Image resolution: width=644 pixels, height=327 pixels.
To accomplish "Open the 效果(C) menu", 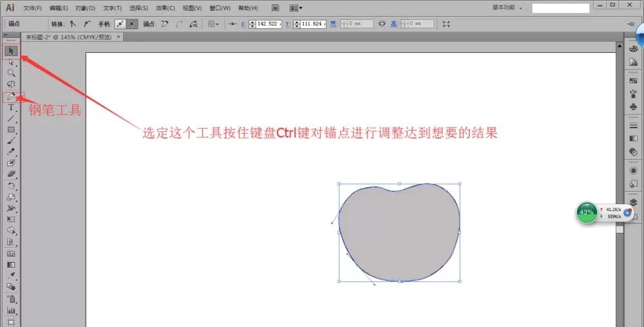I will tap(165, 8).
